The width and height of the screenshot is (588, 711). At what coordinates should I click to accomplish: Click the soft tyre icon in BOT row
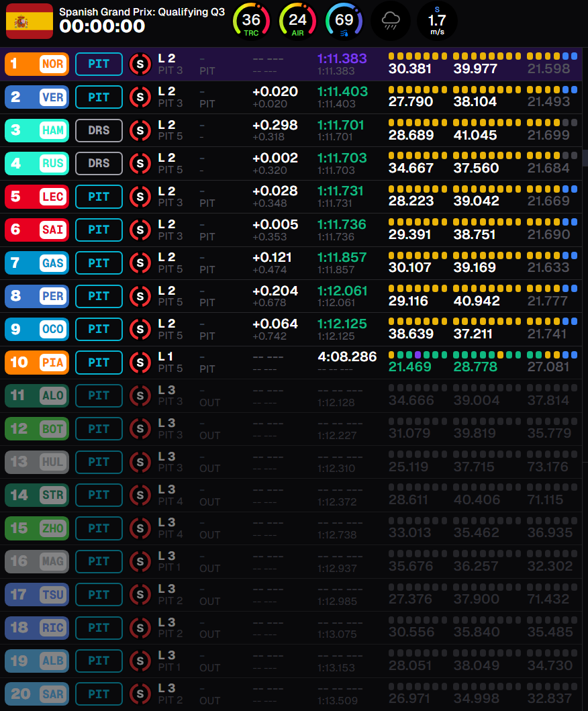[140, 428]
